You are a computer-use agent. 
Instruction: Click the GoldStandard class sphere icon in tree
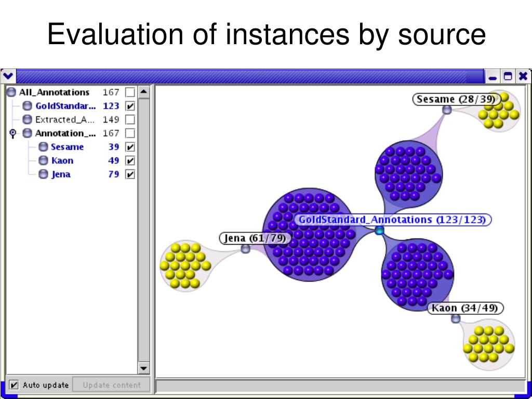point(28,106)
